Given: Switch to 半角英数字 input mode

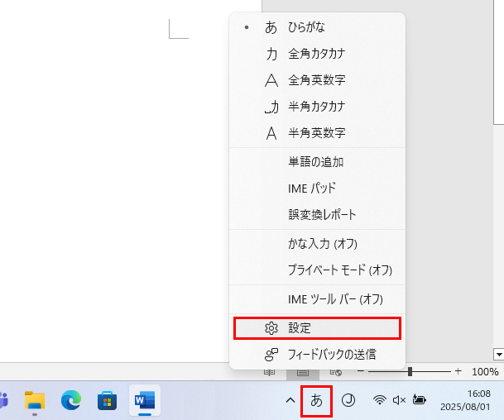Looking at the screenshot, I should pyautogui.click(x=316, y=133).
